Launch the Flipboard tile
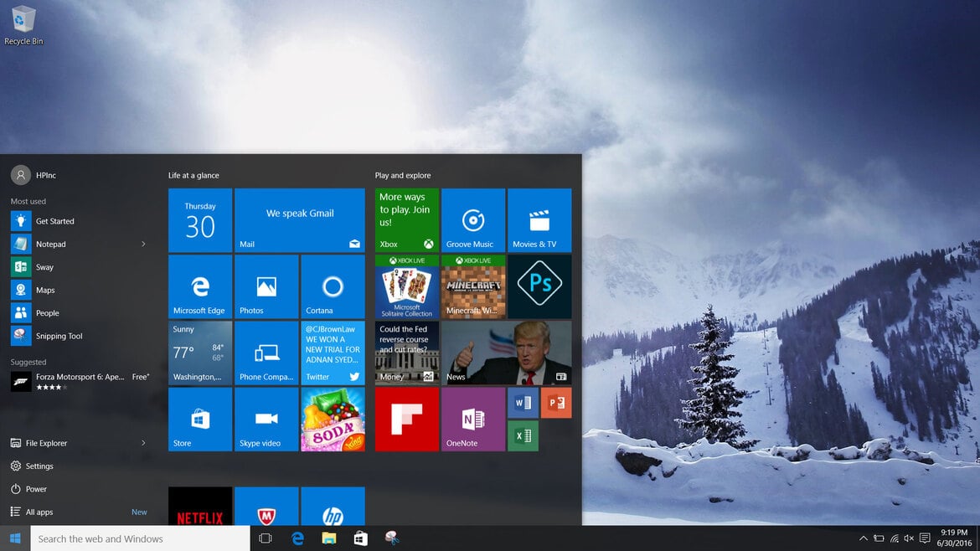This screenshot has height=551, width=980. point(407,420)
